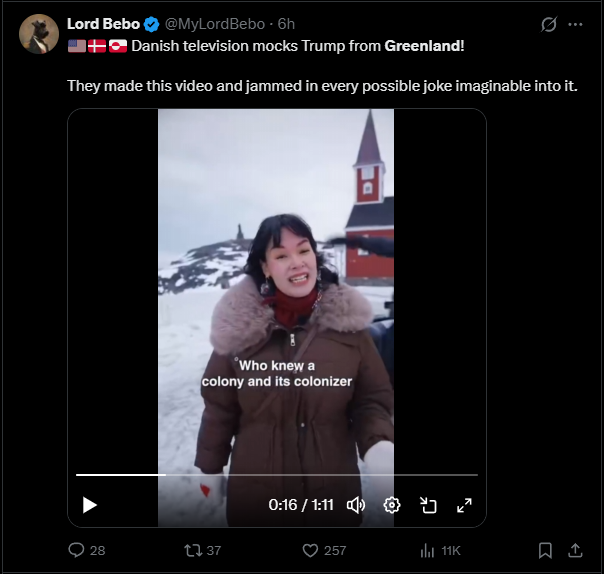Open the post's more options menu
The image size is (604, 574).
coord(575,24)
